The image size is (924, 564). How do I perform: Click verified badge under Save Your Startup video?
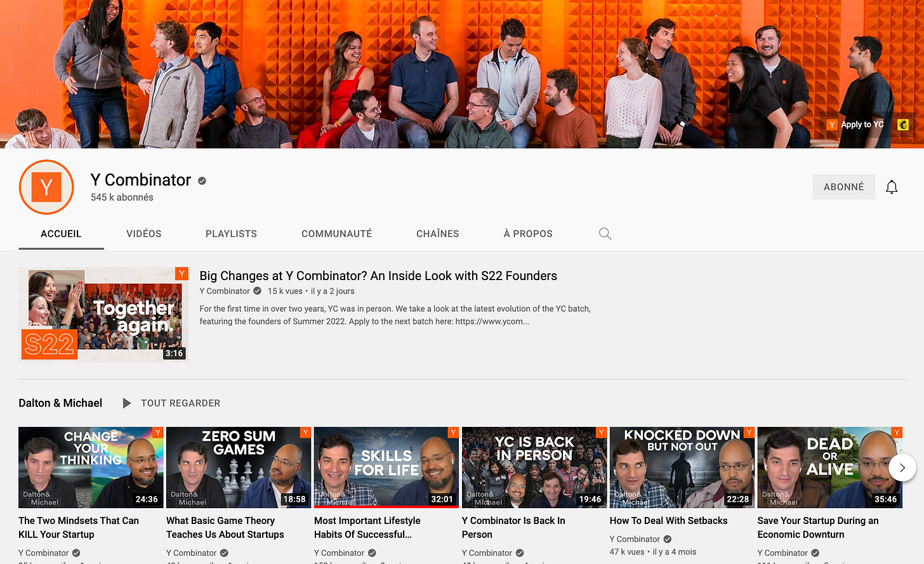(x=815, y=553)
